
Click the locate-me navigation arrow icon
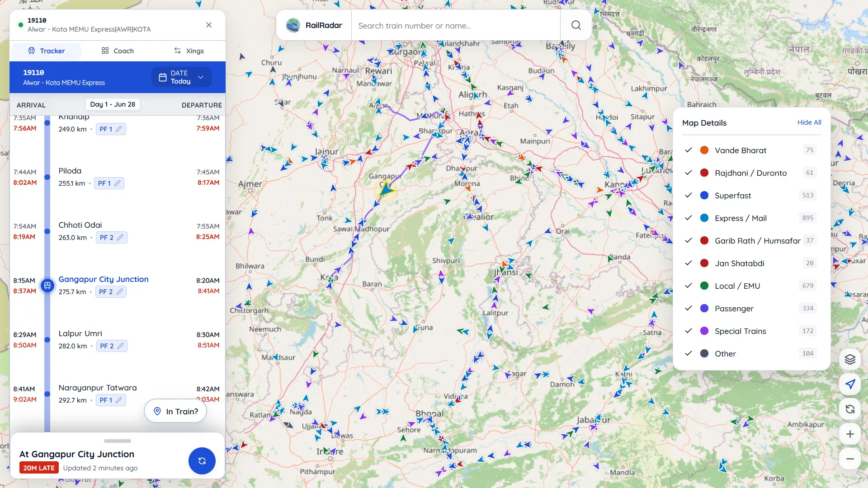click(850, 384)
